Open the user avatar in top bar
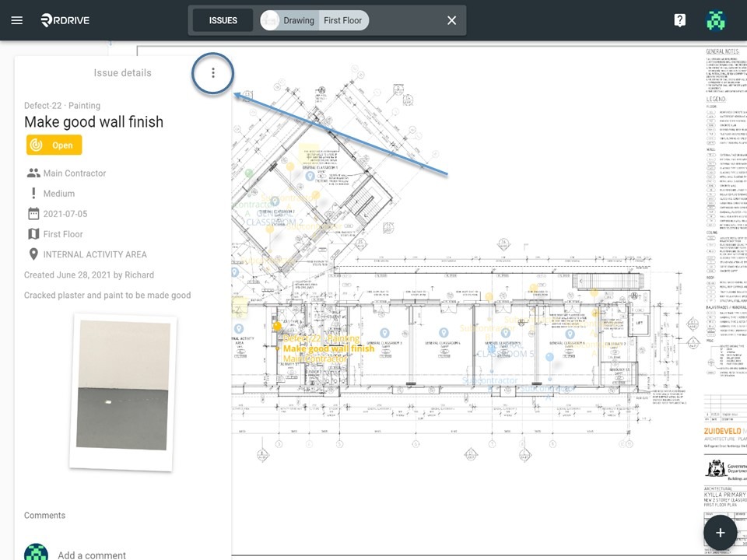Viewport: 747px width, 560px height. (716, 20)
